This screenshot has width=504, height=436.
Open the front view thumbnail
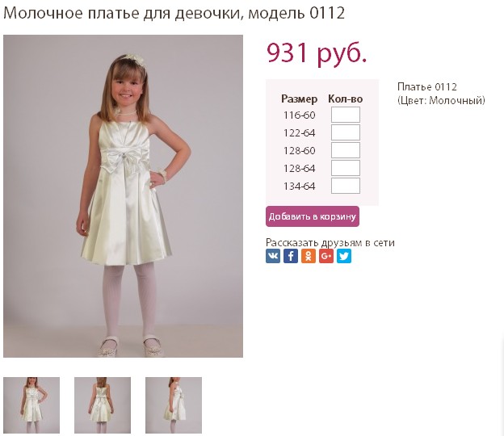click(31, 405)
